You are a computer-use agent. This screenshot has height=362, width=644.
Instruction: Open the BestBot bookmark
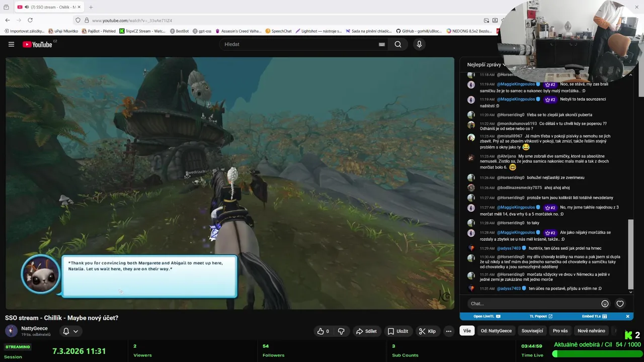click(x=179, y=31)
